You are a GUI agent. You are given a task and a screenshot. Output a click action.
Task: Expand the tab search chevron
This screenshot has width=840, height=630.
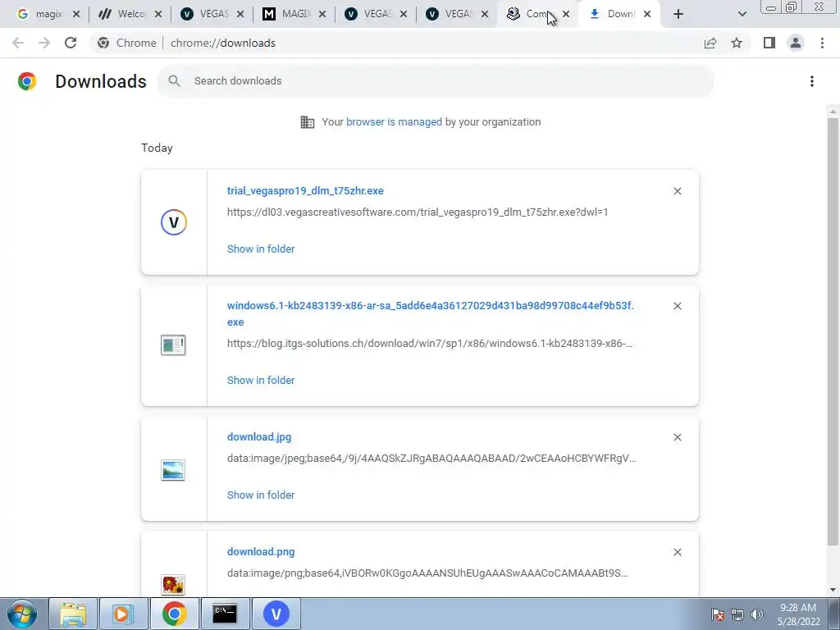click(x=742, y=14)
